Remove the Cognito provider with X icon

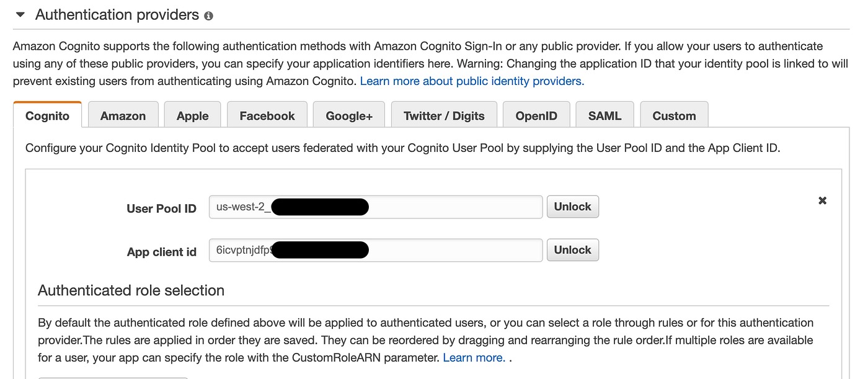tap(822, 200)
